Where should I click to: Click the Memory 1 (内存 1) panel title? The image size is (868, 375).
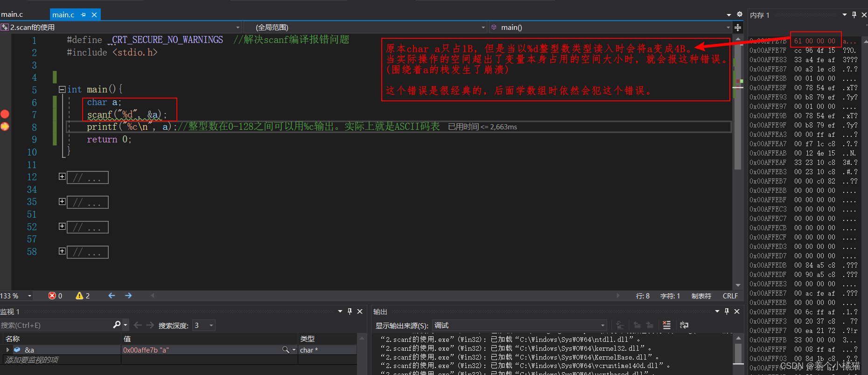760,15
